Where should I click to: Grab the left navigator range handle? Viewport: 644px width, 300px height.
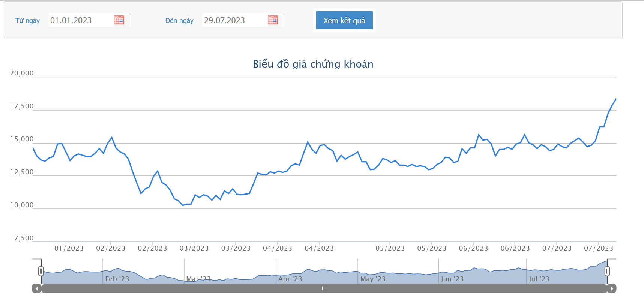click(41, 271)
